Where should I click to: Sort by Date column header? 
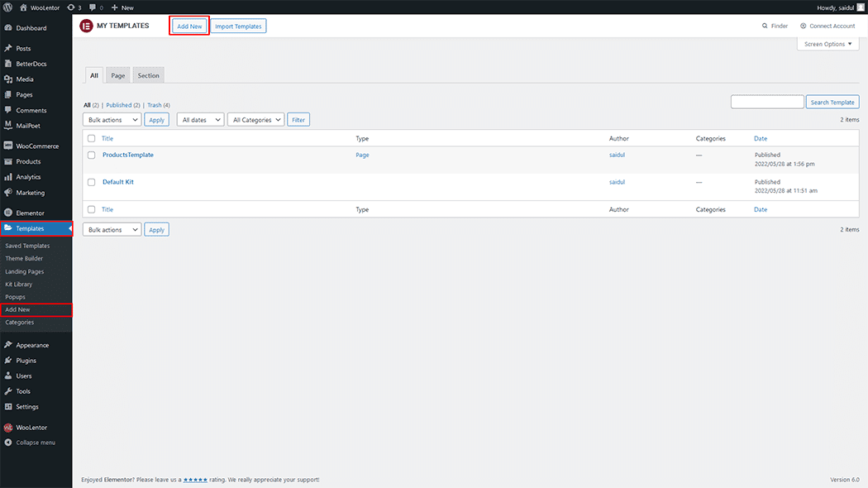point(761,138)
